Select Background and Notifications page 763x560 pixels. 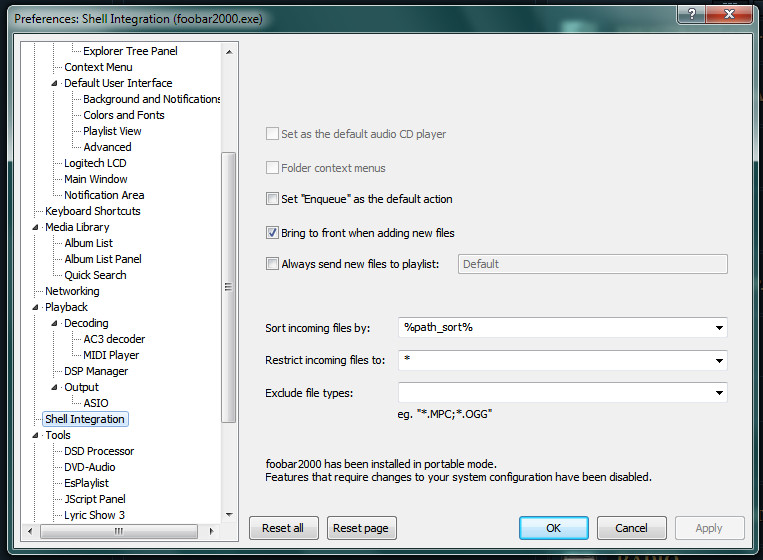[x=151, y=99]
